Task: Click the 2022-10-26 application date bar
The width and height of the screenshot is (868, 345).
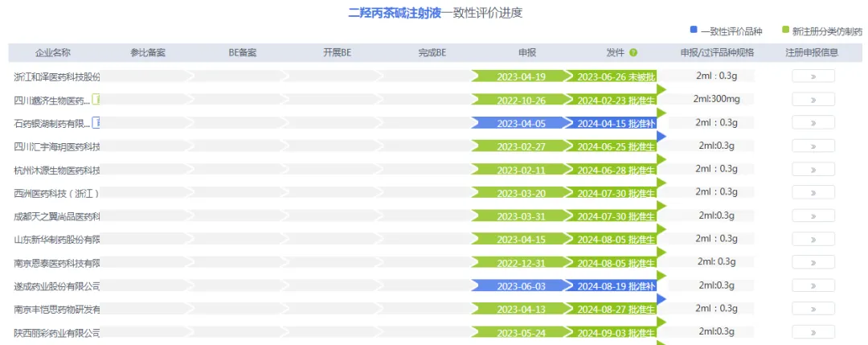Action: pos(522,100)
